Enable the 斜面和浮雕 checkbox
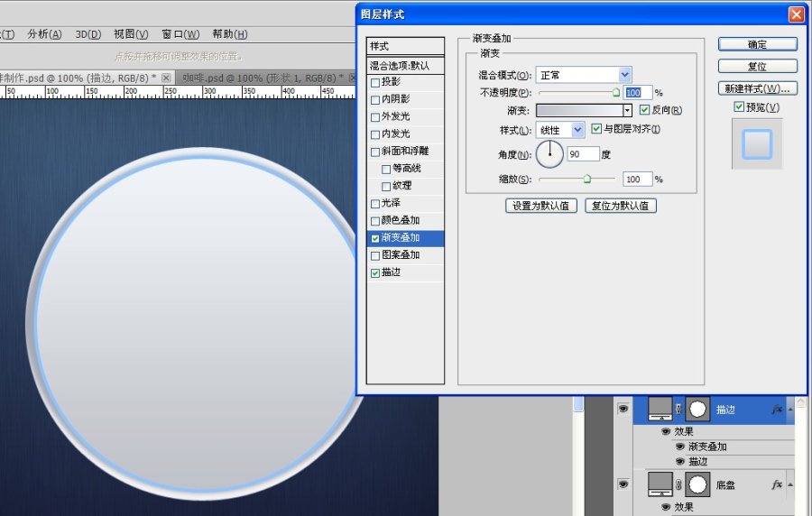The width and height of the screenshot is (812, 516). pos(375,152)
